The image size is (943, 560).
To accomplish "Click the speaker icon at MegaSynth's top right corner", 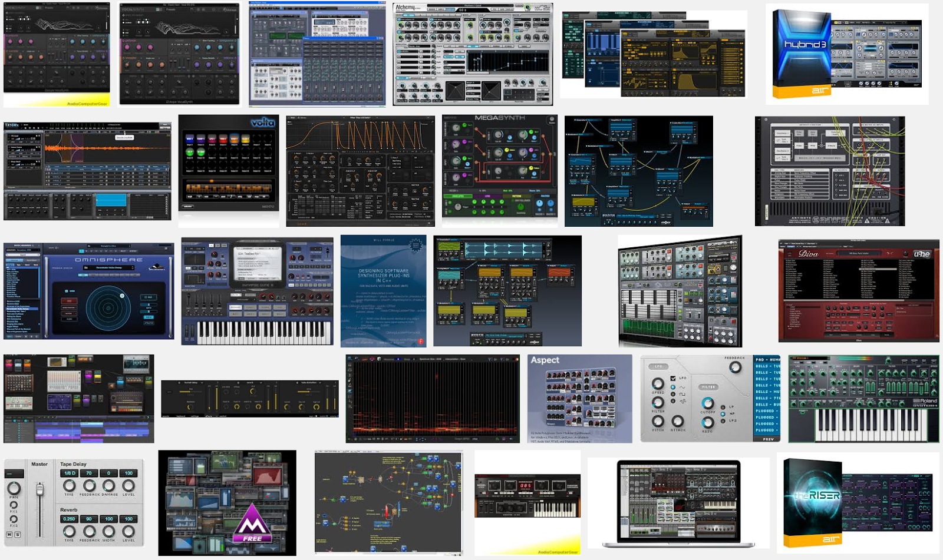I will (x=552, y=118).
